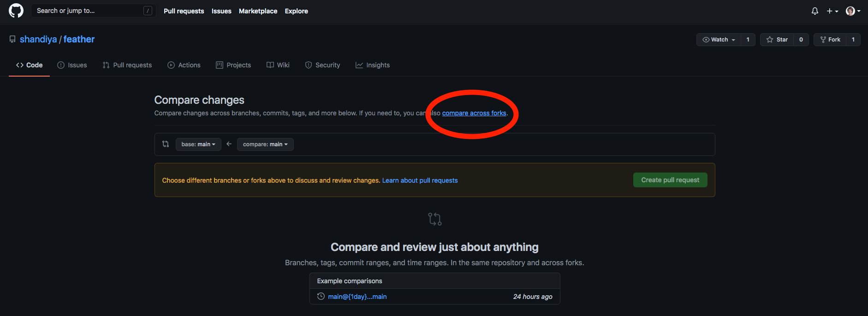
Task: View the watchers count next to Watch
Action: (748, 40)
